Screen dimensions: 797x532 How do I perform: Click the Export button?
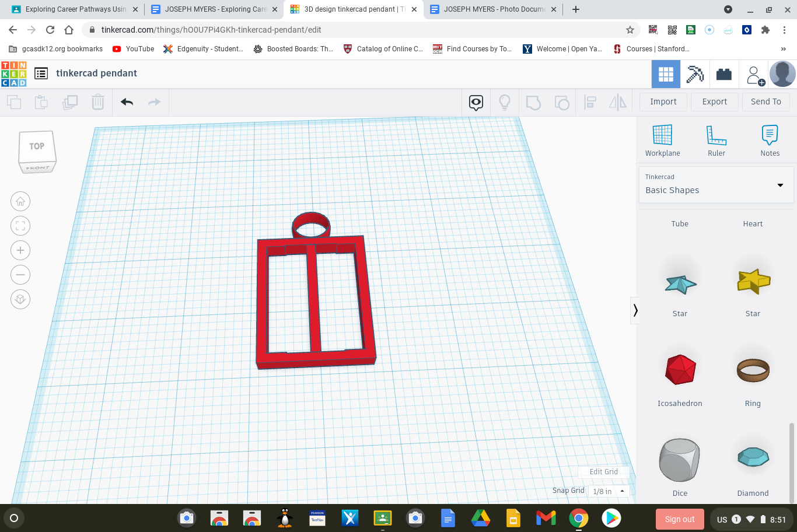(x=714, y=101)
